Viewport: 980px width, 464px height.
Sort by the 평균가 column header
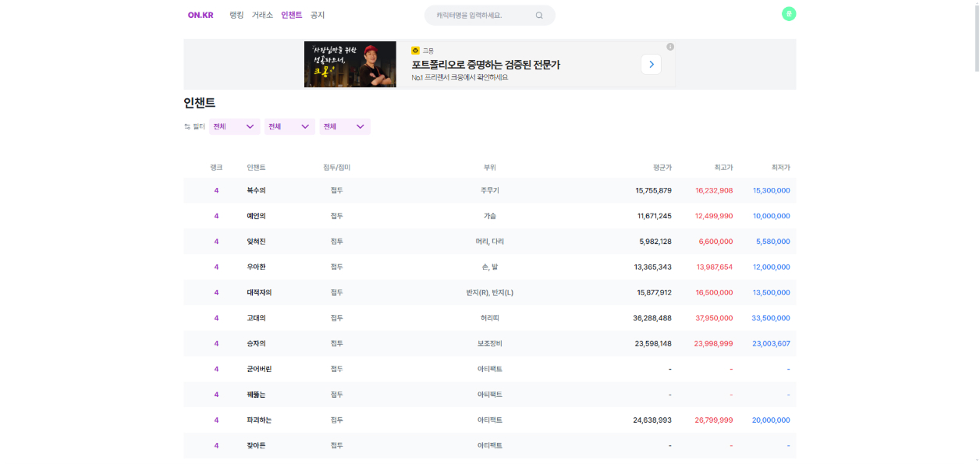tap(662, 168)
